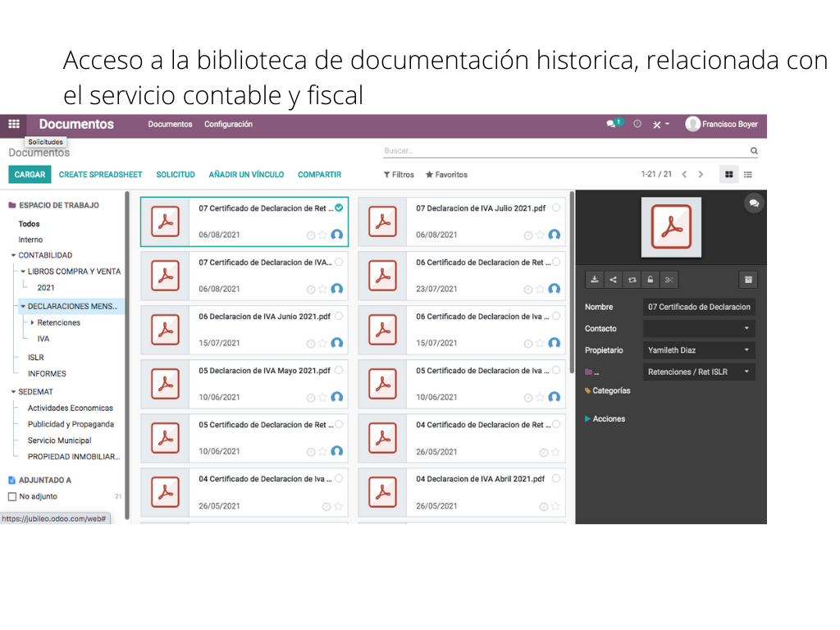The image size is (840, 630).
Task: Check the No adjunto checkbox
Action: [12, 496]
